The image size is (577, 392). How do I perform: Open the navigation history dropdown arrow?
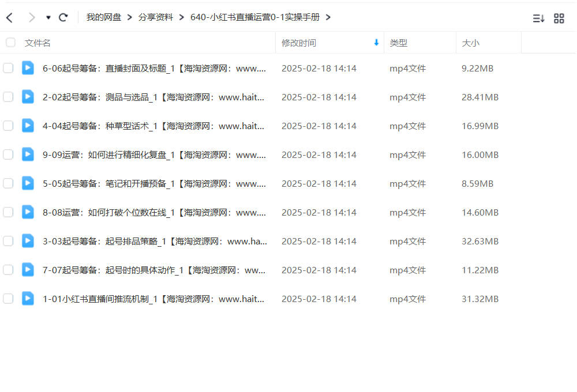48,17
